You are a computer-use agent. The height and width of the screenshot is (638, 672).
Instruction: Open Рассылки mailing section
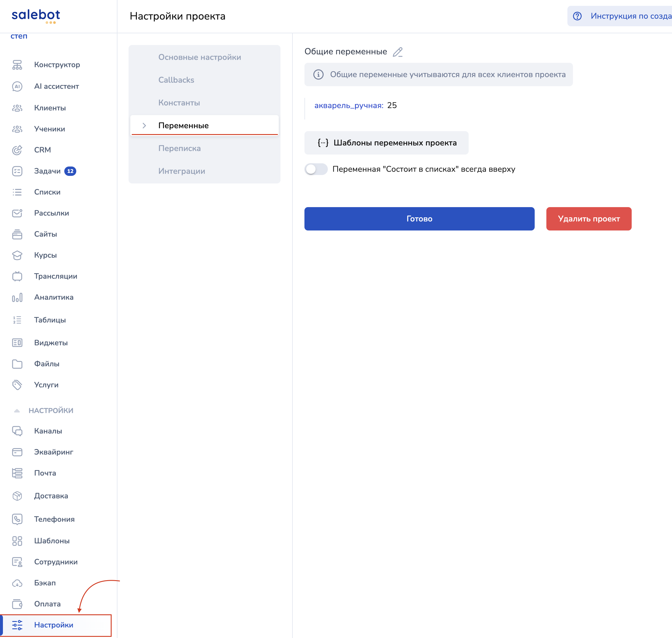click(x=51, y=213)
